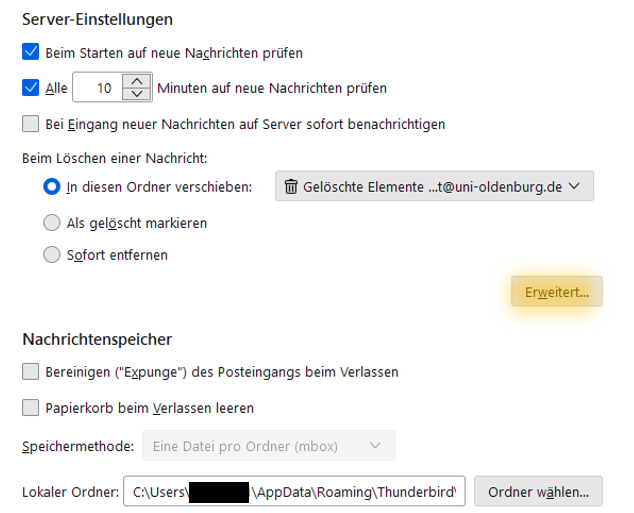The width and height of the screenshot is (634, 513).
Task: Click the 'Server-Einstellungen' heading
Action: [x=97, y=19]
